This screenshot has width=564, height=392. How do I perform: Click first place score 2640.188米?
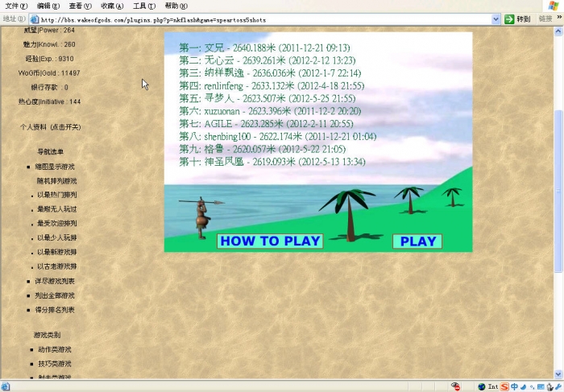coord(254,47)
